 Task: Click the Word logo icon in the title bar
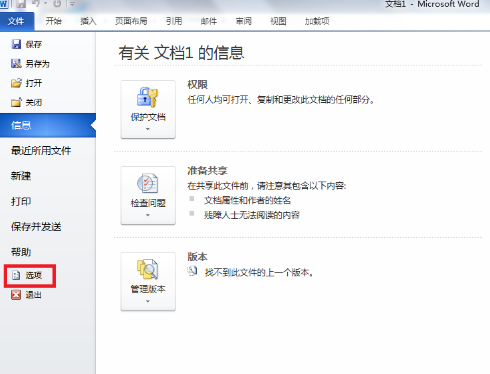click(x=3, y=4)
